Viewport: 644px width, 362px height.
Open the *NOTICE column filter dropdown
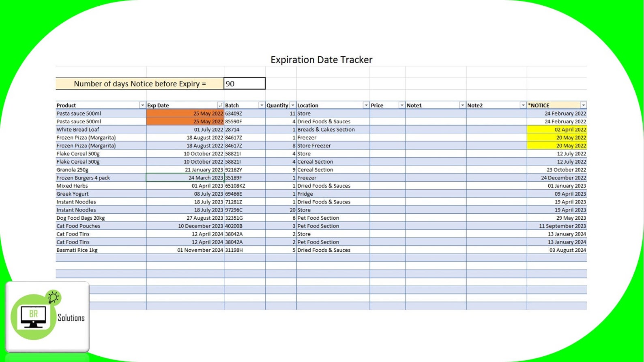583,105
